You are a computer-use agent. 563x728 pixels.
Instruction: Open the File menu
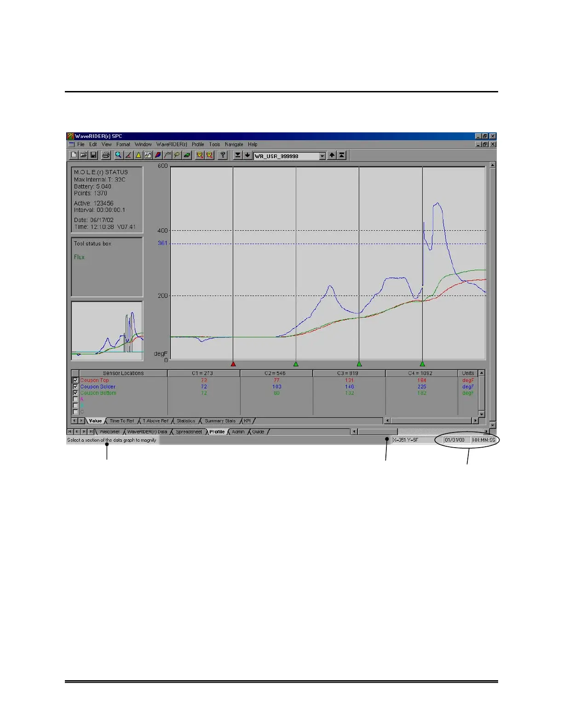point(81,144)
